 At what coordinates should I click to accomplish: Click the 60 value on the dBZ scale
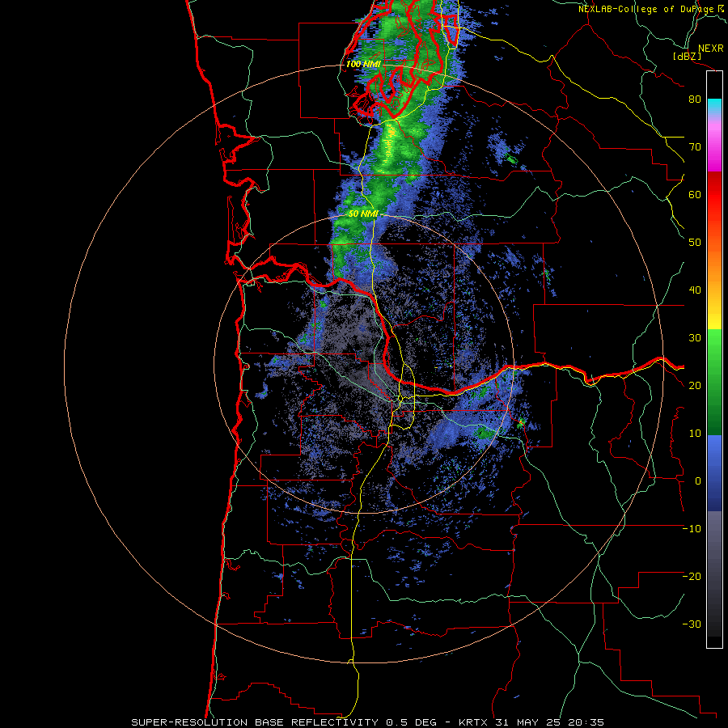pyautogui.click(x=695, y=195)
